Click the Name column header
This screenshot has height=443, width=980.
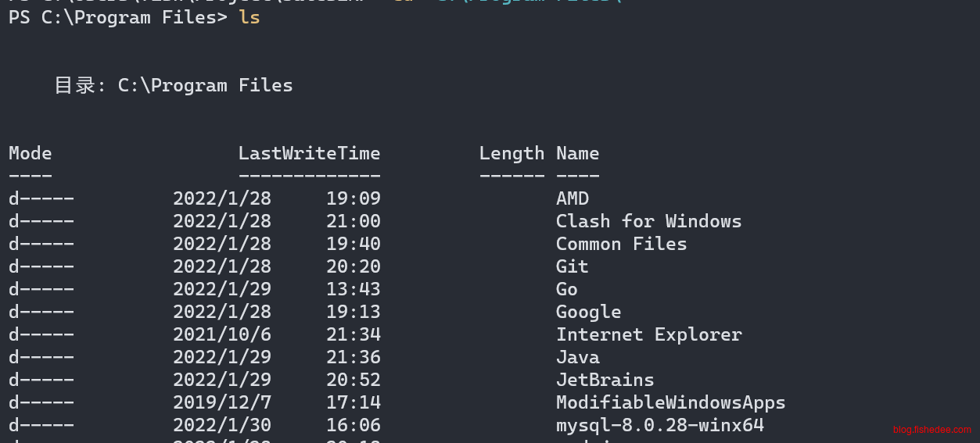pos(577,153)
